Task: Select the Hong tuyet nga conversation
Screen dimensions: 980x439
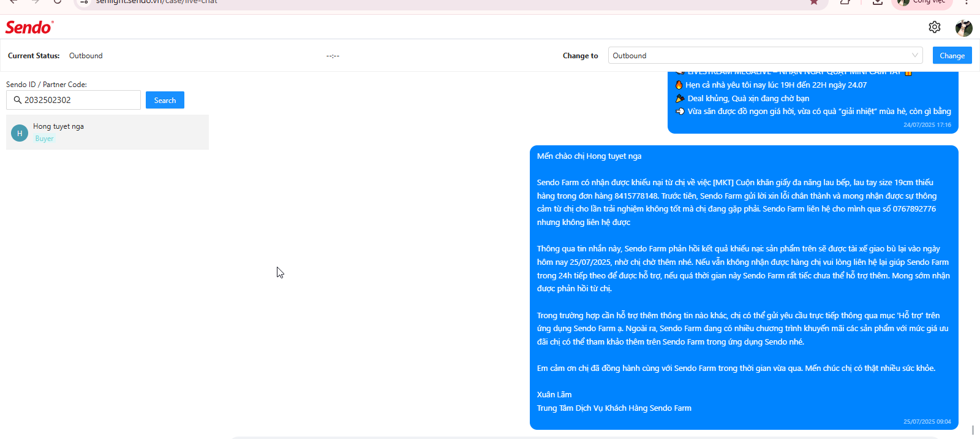Action: [107, 132]
